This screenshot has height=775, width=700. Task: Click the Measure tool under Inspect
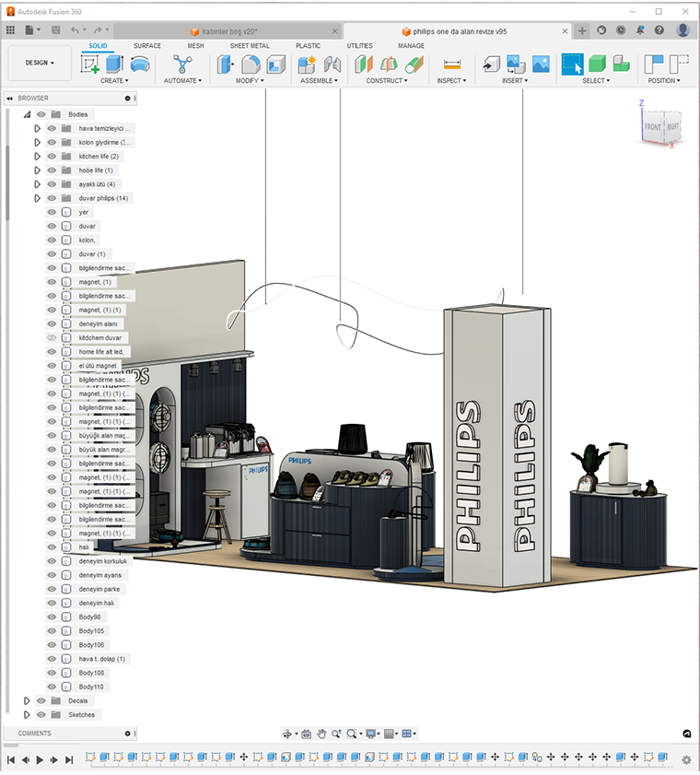(x=451, y=65)
